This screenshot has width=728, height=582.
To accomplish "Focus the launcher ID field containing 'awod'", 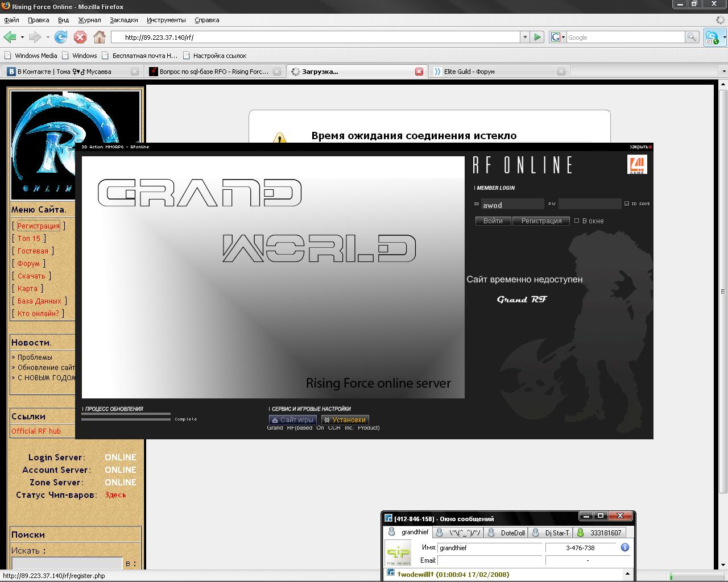I will click(512, 204).
